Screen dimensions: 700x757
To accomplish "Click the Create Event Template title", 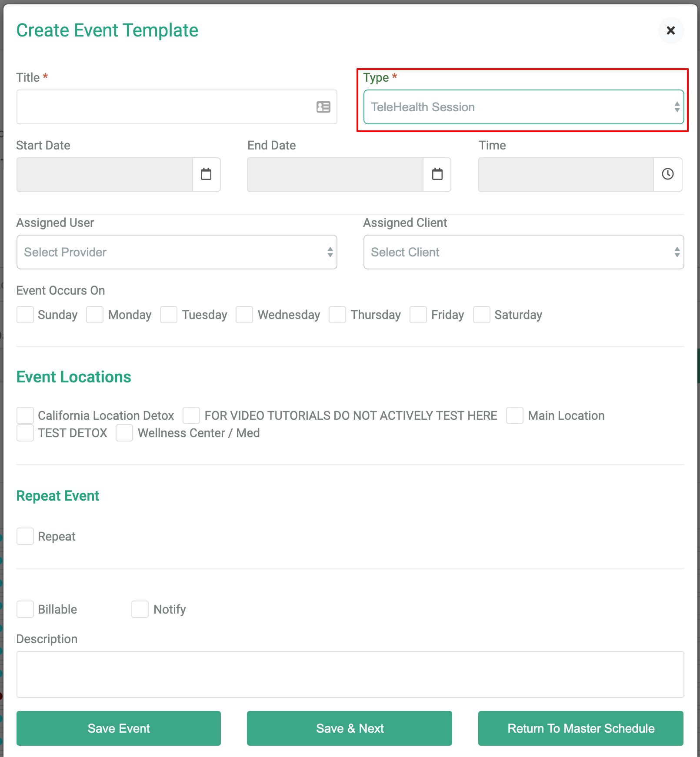I will (x=107, y=30).
